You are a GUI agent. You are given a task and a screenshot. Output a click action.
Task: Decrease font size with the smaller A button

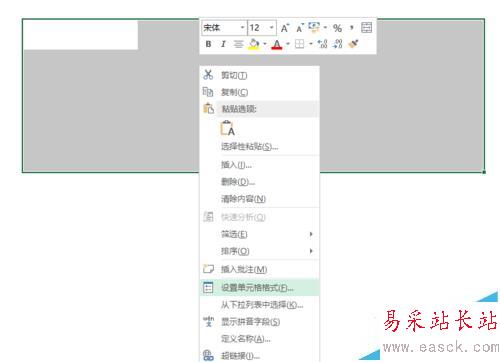300,28
